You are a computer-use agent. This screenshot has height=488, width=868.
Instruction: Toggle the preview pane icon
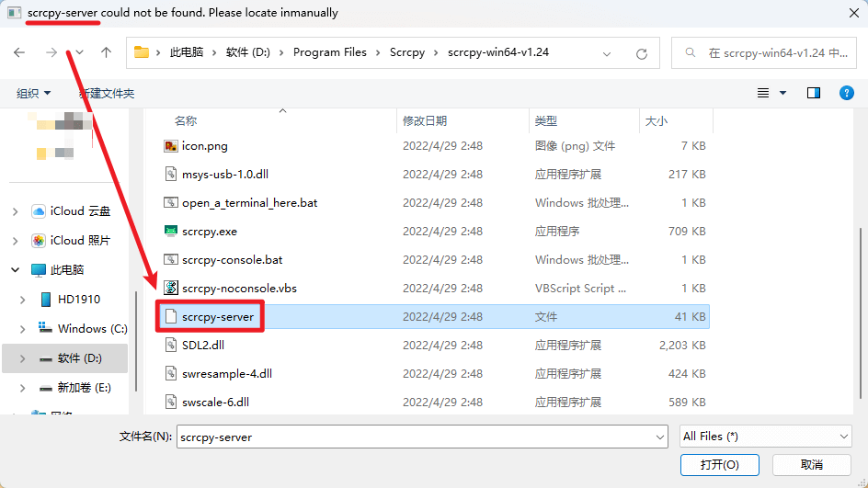click(813, 93)
